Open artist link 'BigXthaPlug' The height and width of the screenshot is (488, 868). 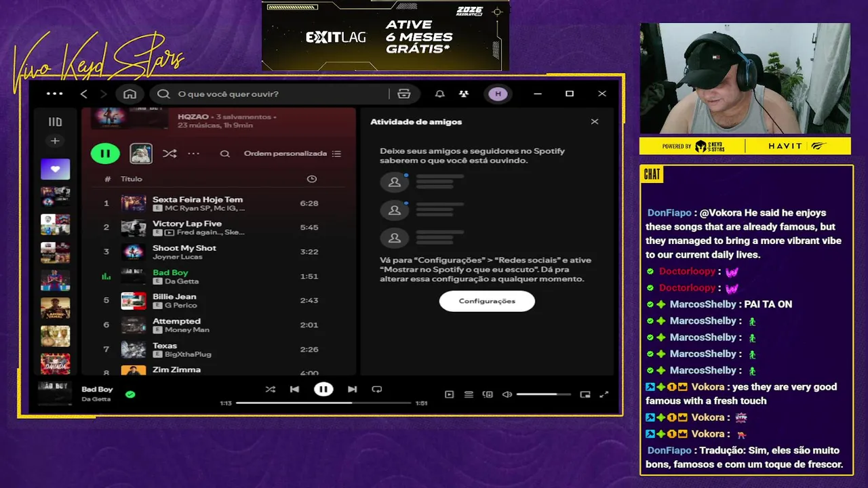pos(188,354)
